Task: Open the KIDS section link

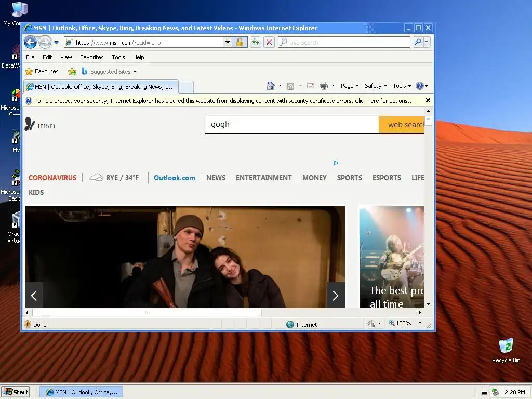Action: coord(36,192)
